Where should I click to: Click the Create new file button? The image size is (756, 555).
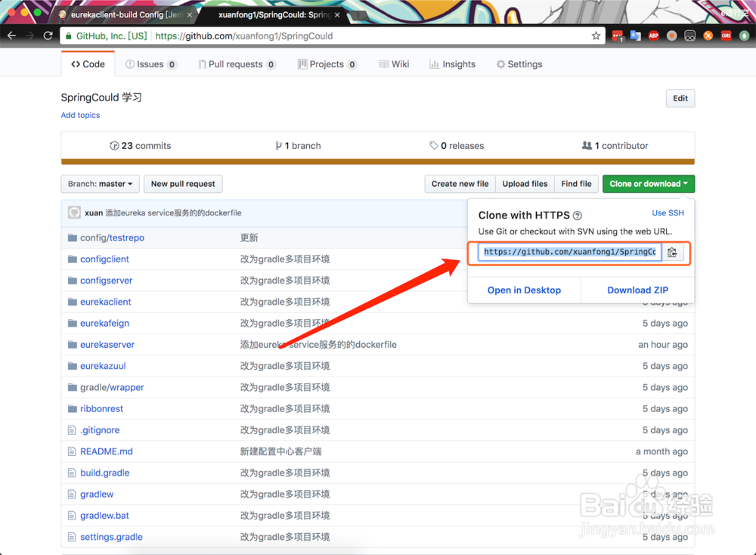pos(460,184)
